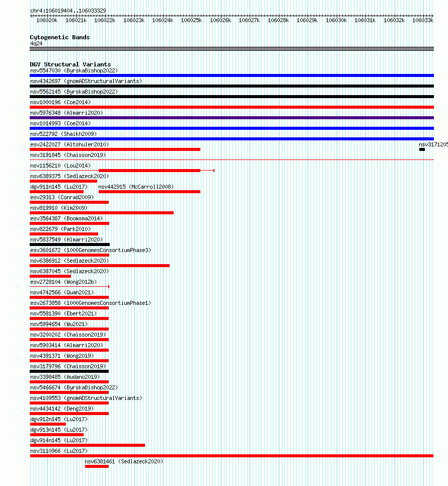The image size is (448, 486).
Task: Select thick red nsv1156210 variant bar
Action: click(150, 171)
